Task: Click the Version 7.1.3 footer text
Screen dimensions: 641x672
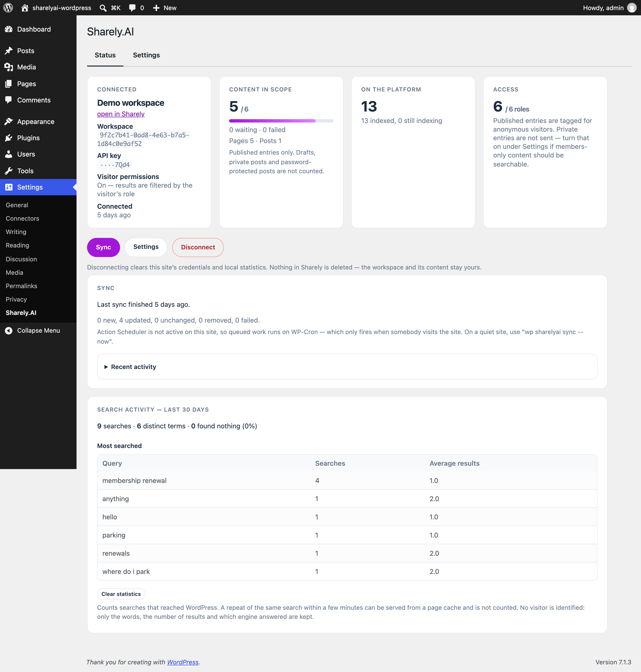Action: [x=613, y=662]
